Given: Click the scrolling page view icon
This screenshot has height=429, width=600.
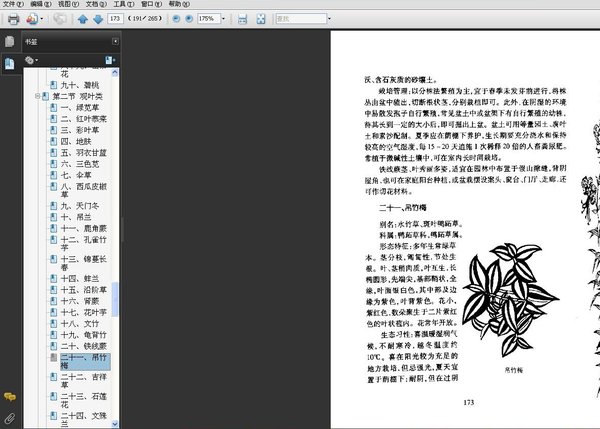Looking at the screenshot, I should tap(242, 19).
